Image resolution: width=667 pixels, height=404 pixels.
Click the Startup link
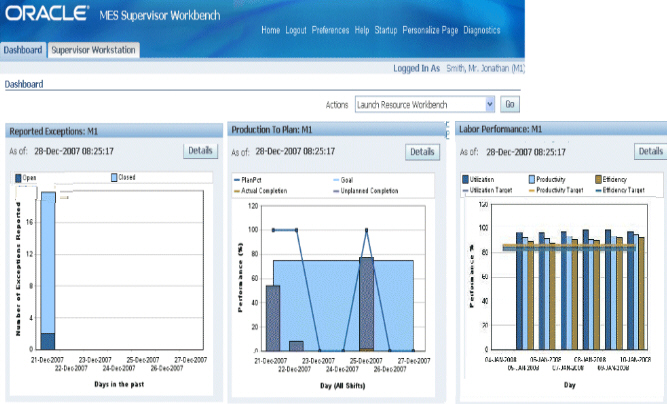point(386,30)
